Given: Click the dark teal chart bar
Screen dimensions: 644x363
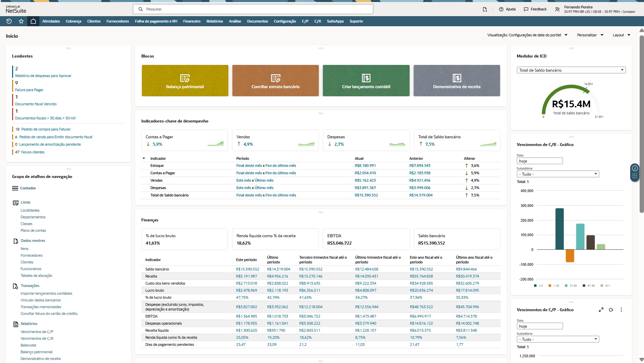Looking at the screenshot, I should click(x=559, y=229).
